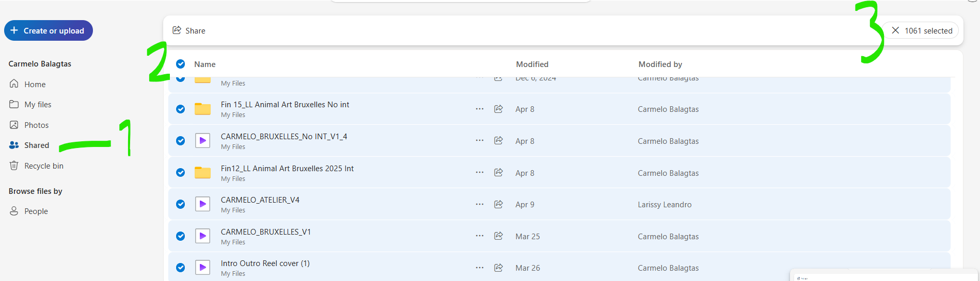Click Share in the command bar
This screenshot has height=281, width=980.
(189, 30)
